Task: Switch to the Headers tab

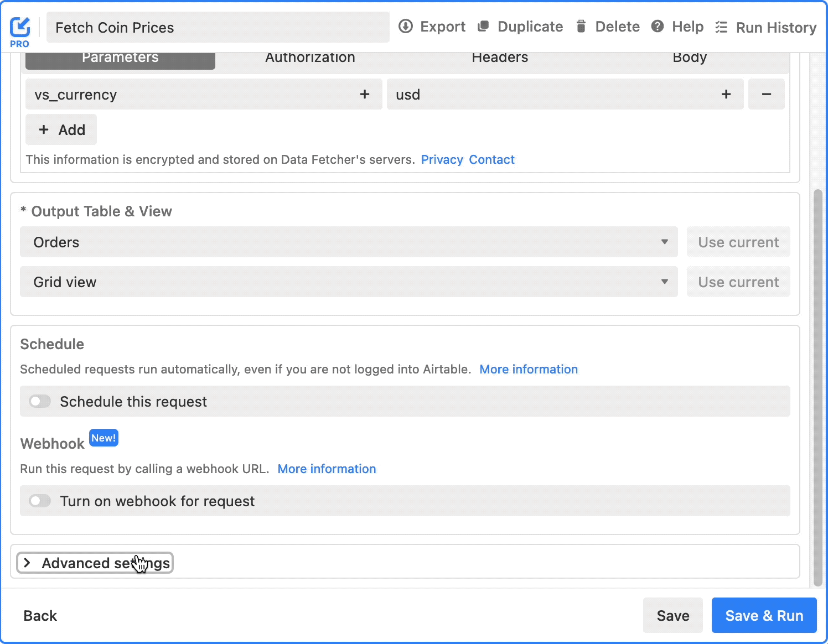Action: [x=500, y=59]
